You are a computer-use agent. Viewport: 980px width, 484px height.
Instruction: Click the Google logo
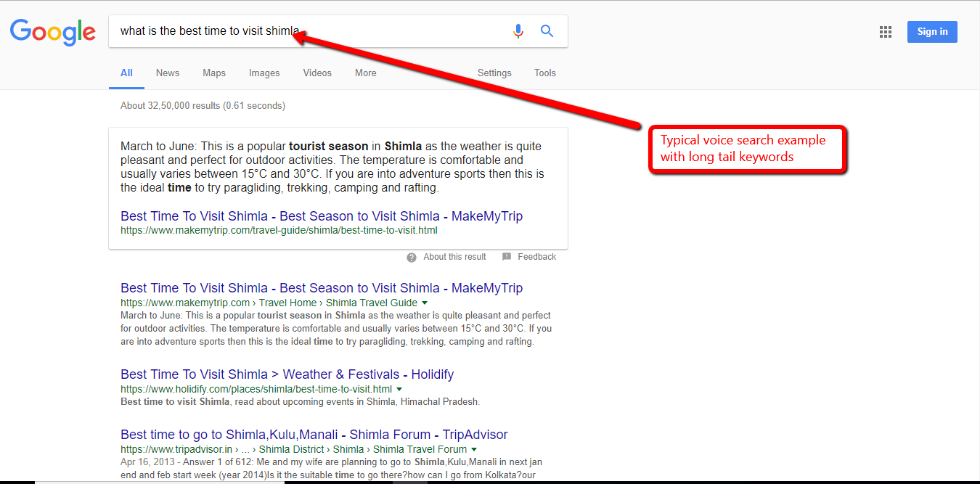52,32
